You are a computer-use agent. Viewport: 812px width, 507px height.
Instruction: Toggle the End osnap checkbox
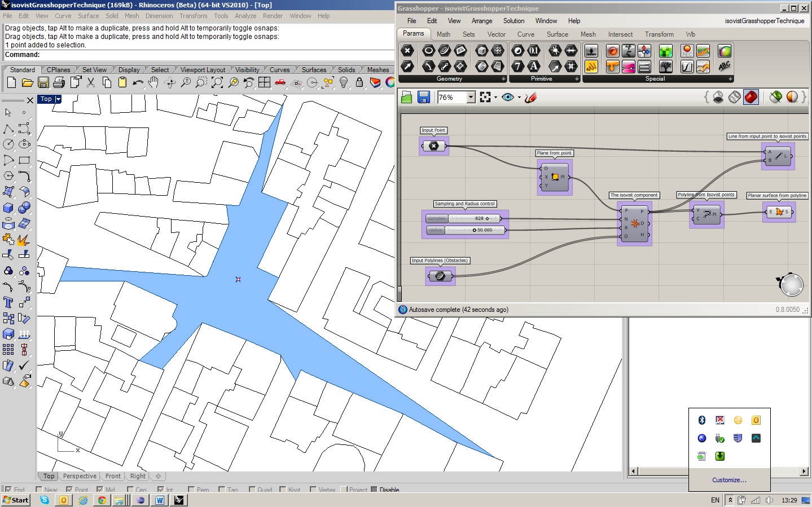point(8,490)
